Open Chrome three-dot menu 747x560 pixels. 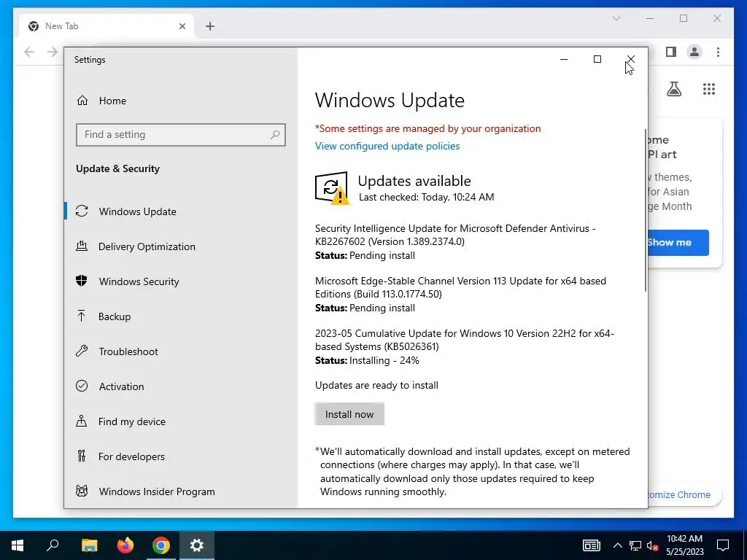[718, 52]
